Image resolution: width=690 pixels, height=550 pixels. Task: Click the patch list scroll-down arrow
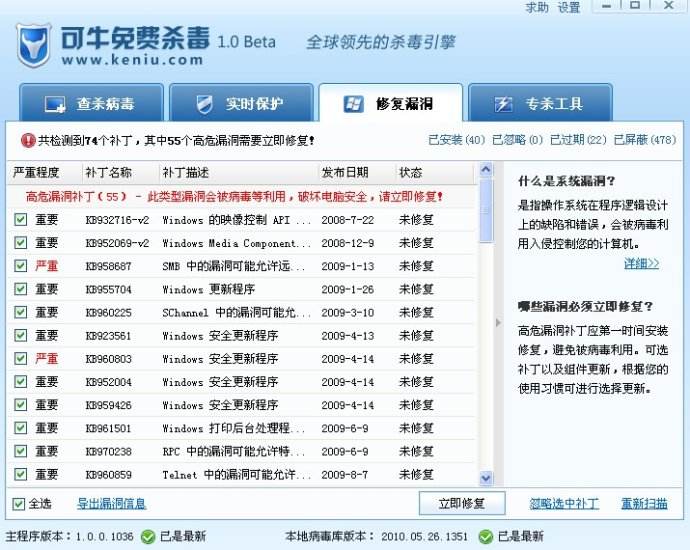pos(486,478)
